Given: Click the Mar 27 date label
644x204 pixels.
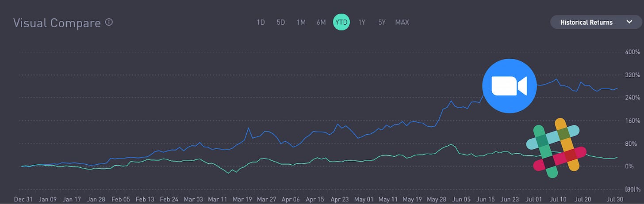Looking at the screenshot, I should tap(267, 199).
